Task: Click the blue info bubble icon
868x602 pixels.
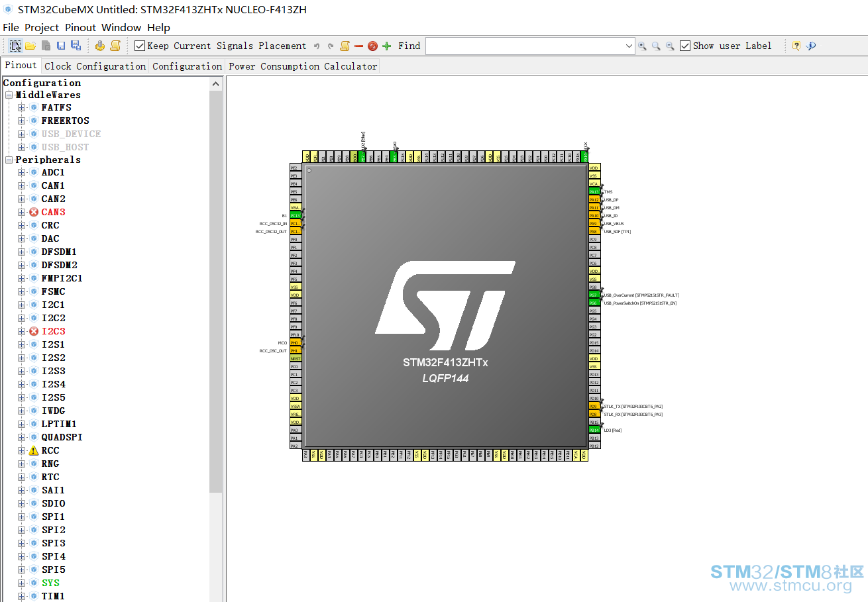Action: (811, 46)
